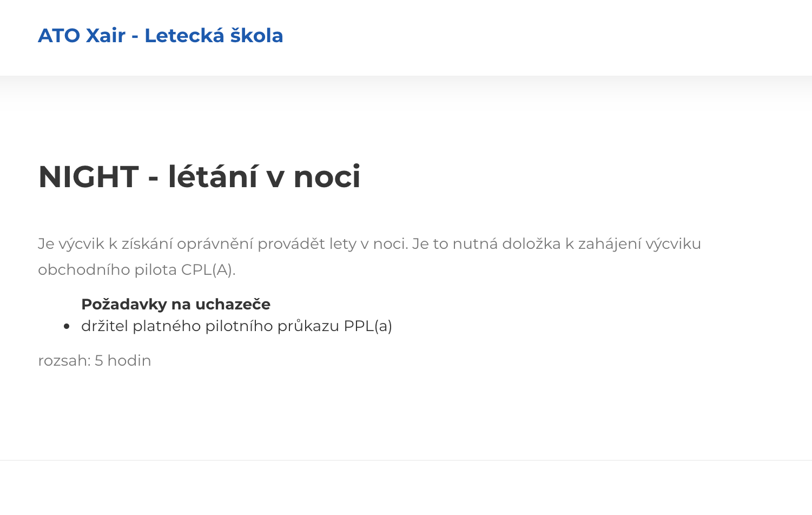
Task: Click the words obchodního pilota in paragraph
Action: click(x=107, y=269)
